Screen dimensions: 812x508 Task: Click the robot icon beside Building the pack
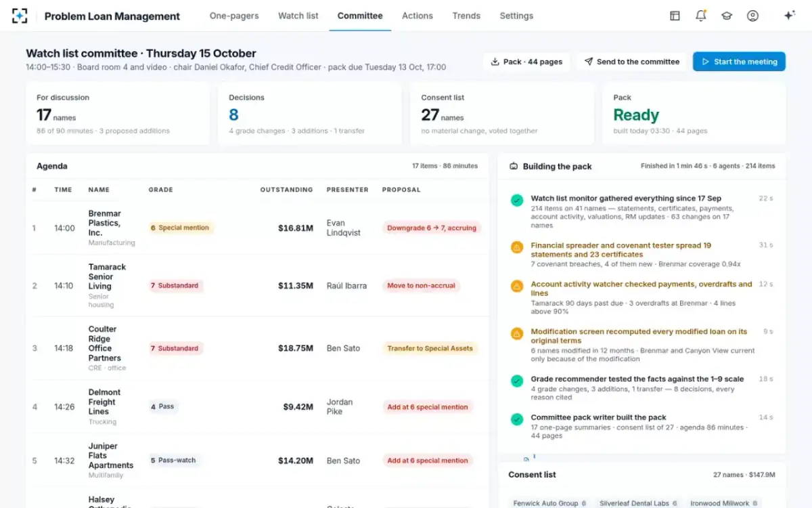tap(514, 166)
